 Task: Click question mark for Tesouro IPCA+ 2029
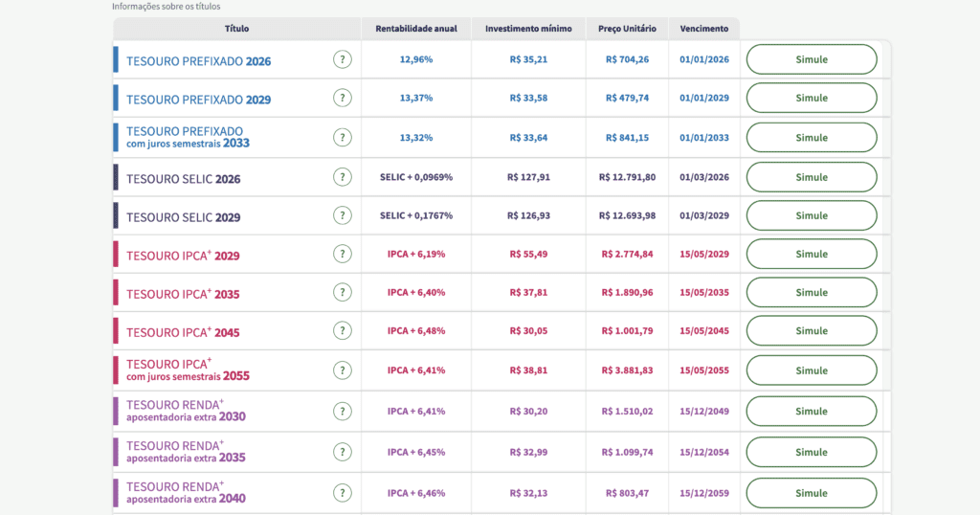tap(342, 254)
